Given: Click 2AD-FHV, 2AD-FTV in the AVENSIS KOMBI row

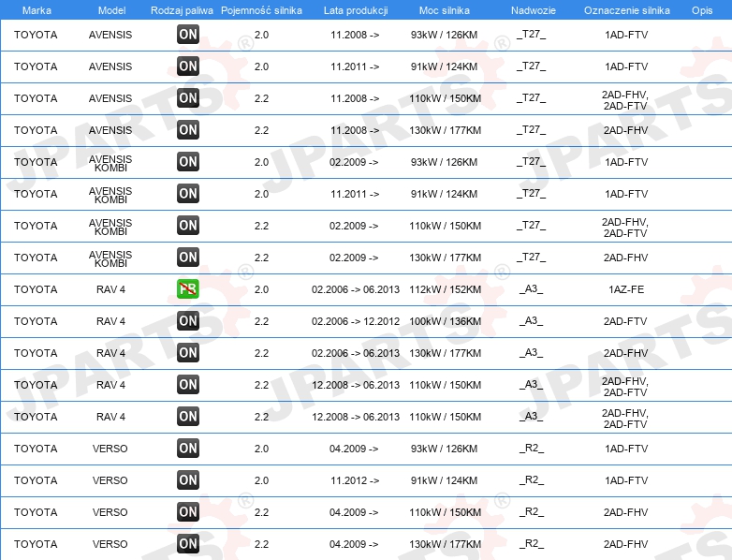Looking at the screenshot, I should point(625,228).
